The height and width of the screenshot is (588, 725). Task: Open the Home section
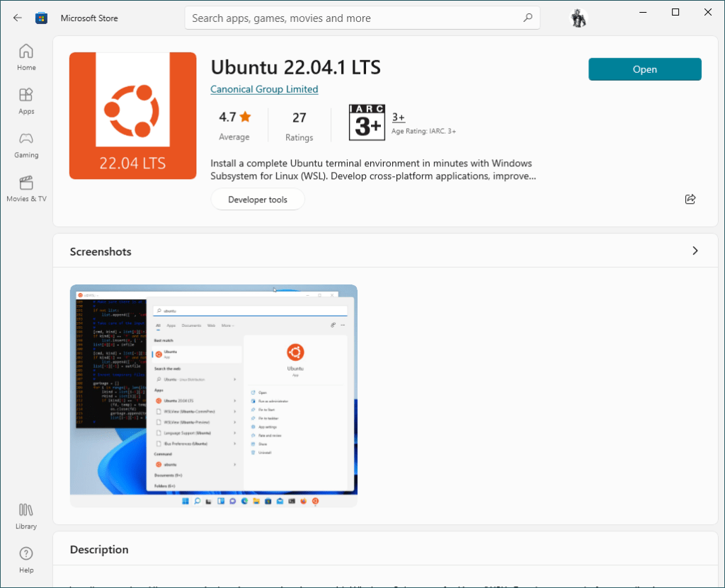[x=26, y=57]
